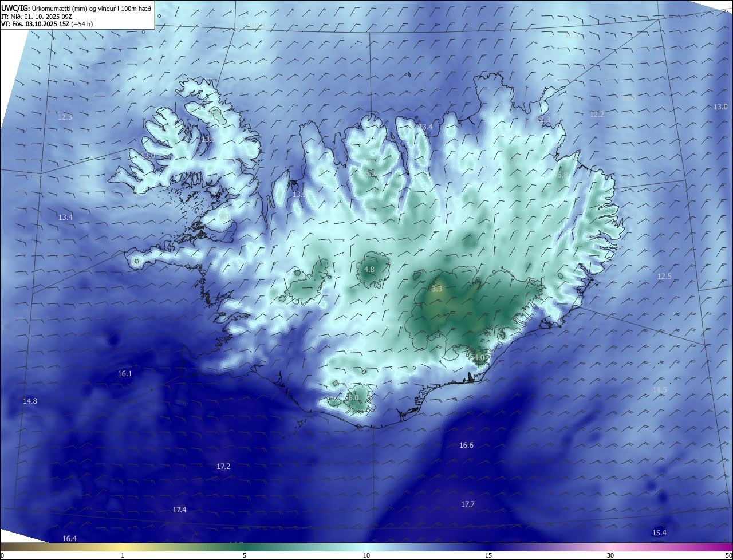Select colorbar tick label 5

[x=245, y=555]
